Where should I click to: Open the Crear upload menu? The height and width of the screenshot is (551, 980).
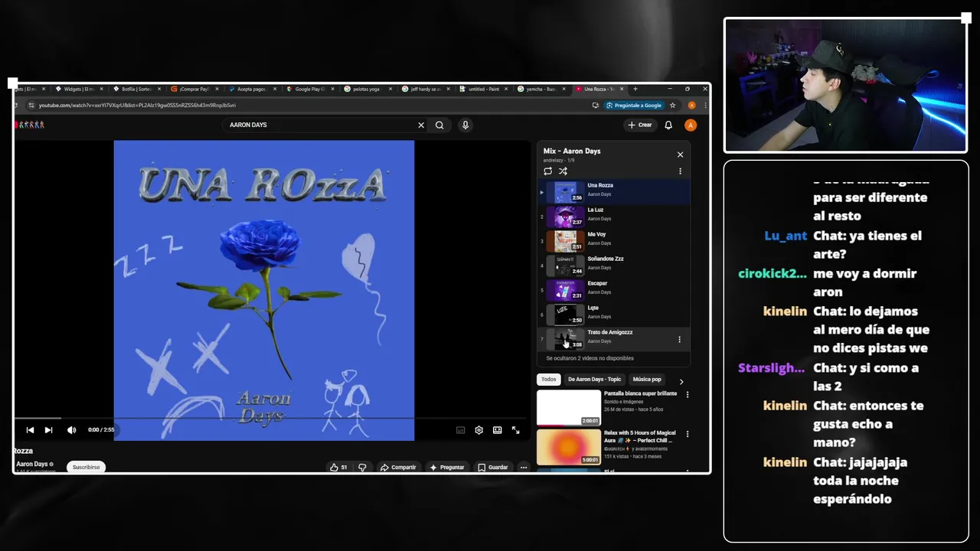tap(640, 125)
